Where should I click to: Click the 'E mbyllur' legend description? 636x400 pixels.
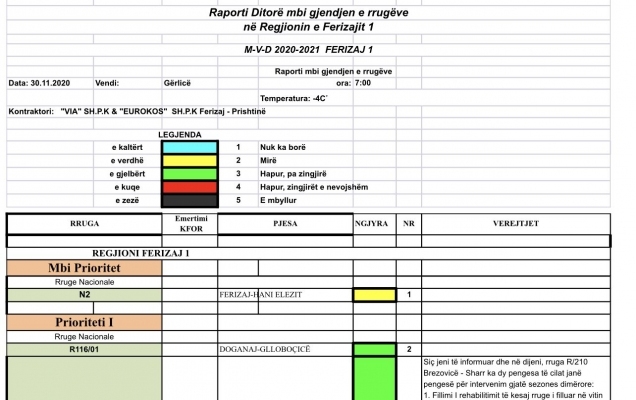[x=278, y=200]
